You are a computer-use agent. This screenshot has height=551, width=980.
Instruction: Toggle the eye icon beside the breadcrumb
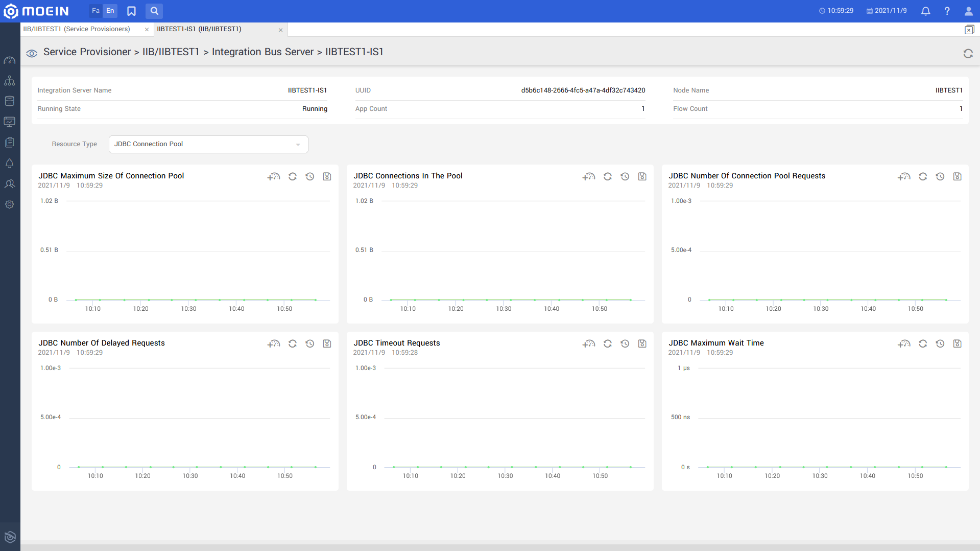(x=32, y=53)
